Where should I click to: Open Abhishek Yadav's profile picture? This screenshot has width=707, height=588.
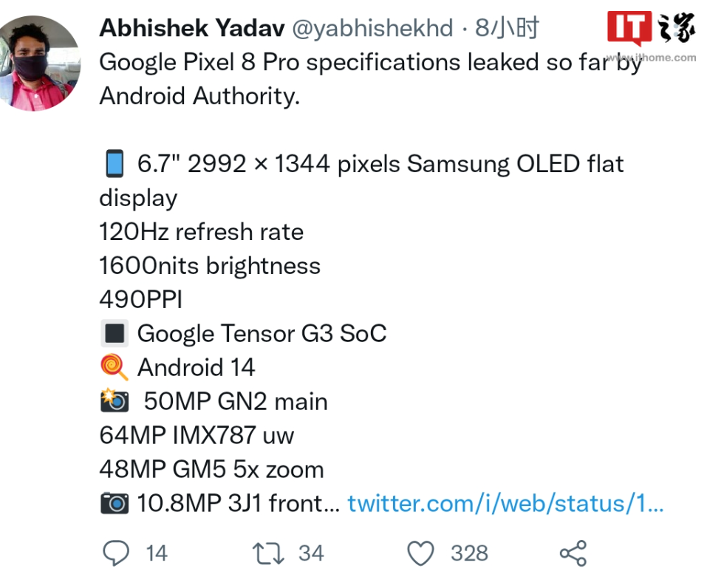(41, 64)
